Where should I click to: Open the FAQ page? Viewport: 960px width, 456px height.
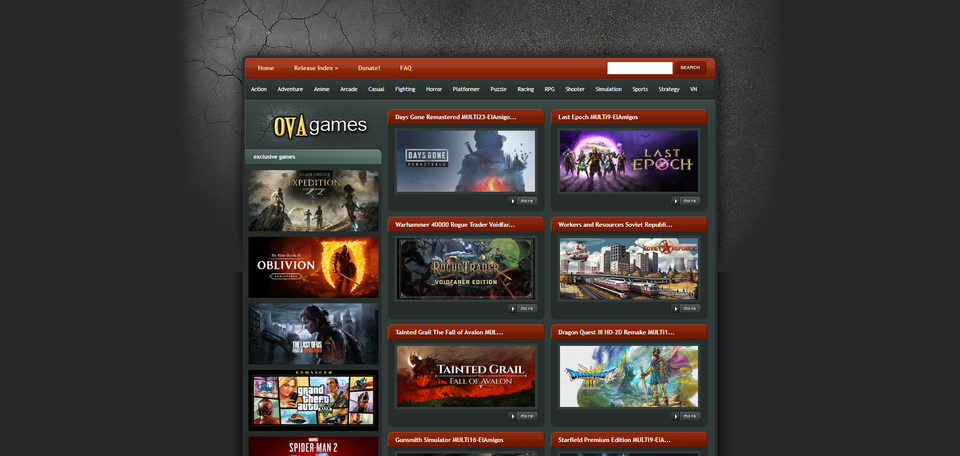[406, 68]
